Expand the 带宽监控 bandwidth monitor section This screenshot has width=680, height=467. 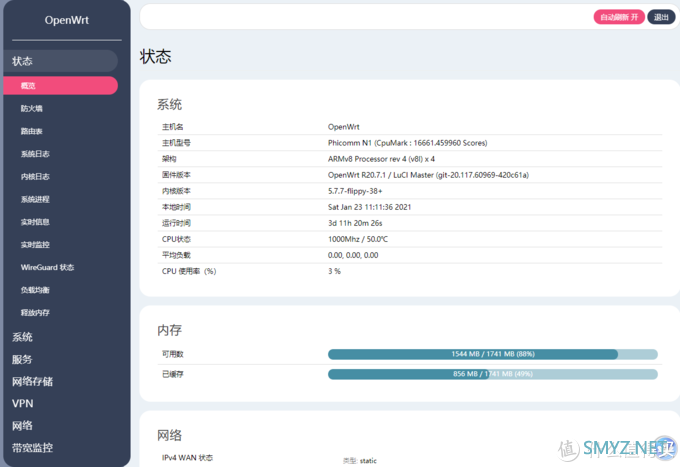pyautogui.click(x=33, y=447)
